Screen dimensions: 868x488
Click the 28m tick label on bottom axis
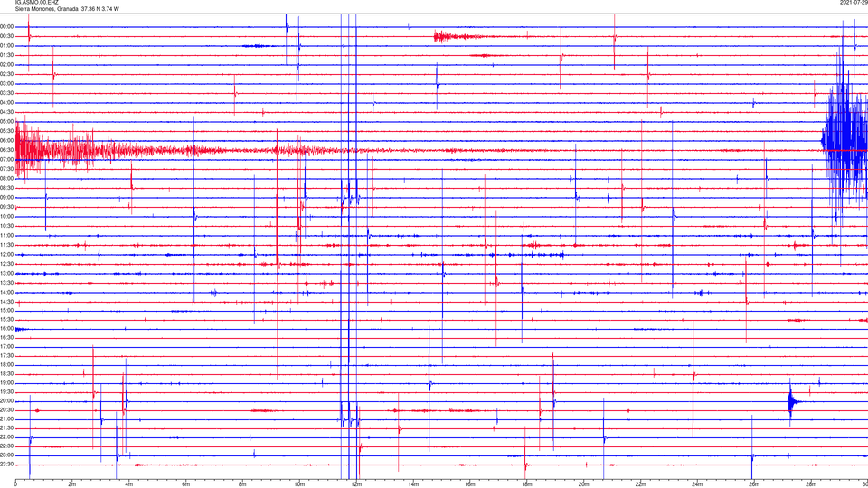point(810,484)
